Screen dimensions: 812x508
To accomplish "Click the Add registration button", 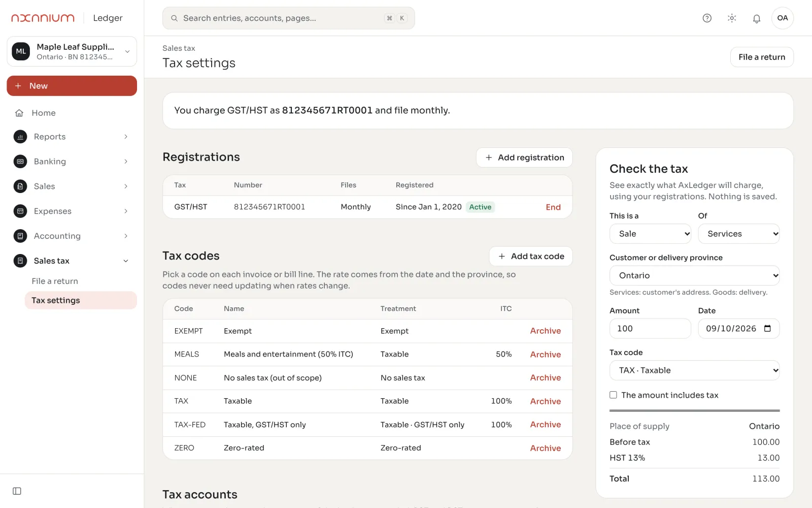I will click(524, 157).
